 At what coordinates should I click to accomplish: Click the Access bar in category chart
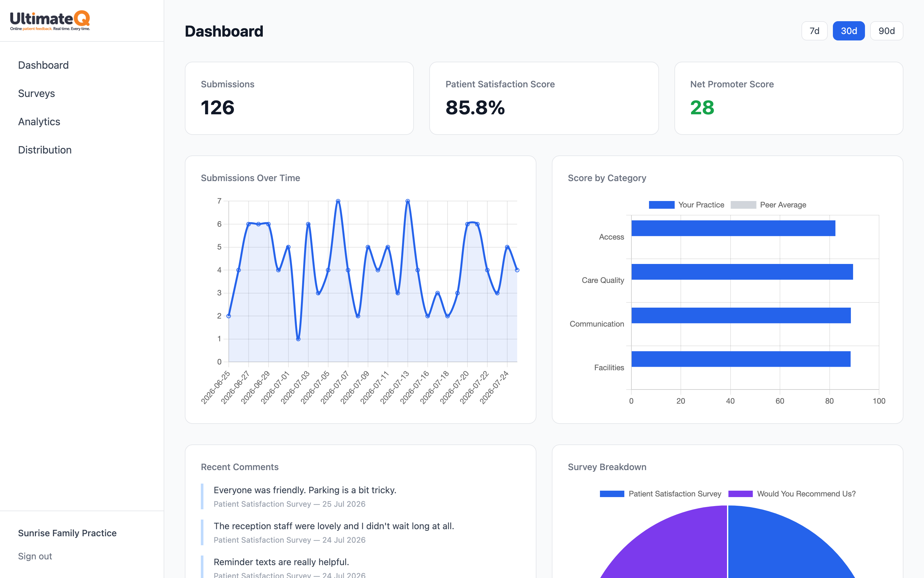[x=733, y=228]
